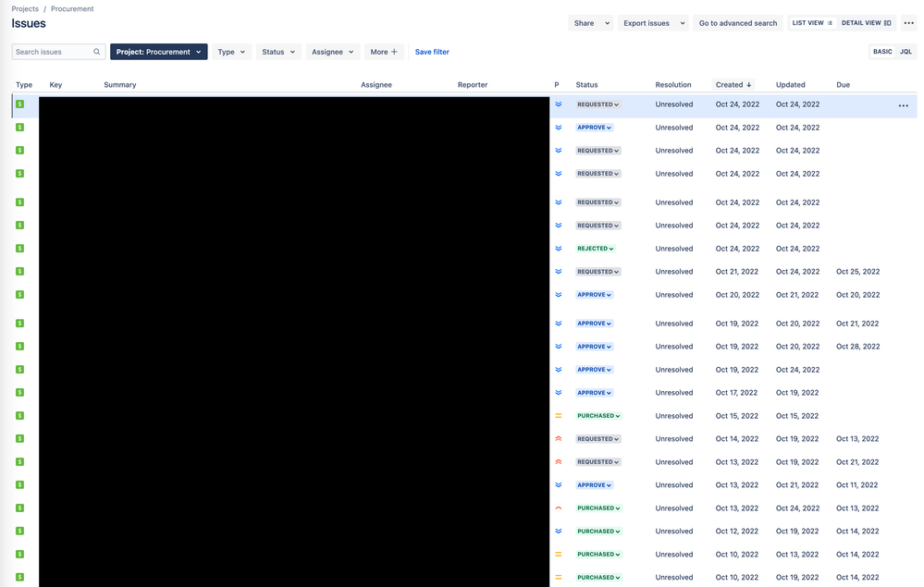
Task: Click created date Oct 12, 2022
Action: [736, 531]
